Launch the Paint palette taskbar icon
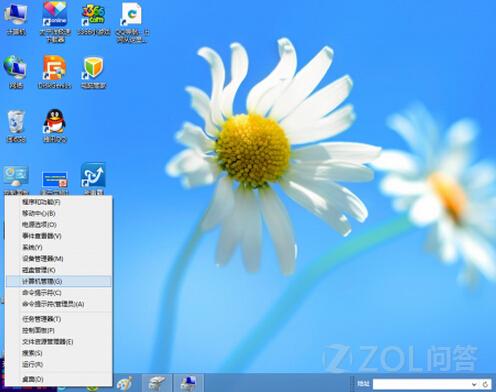The height and width of the screenshot is (392, 496). coord(125,383)
